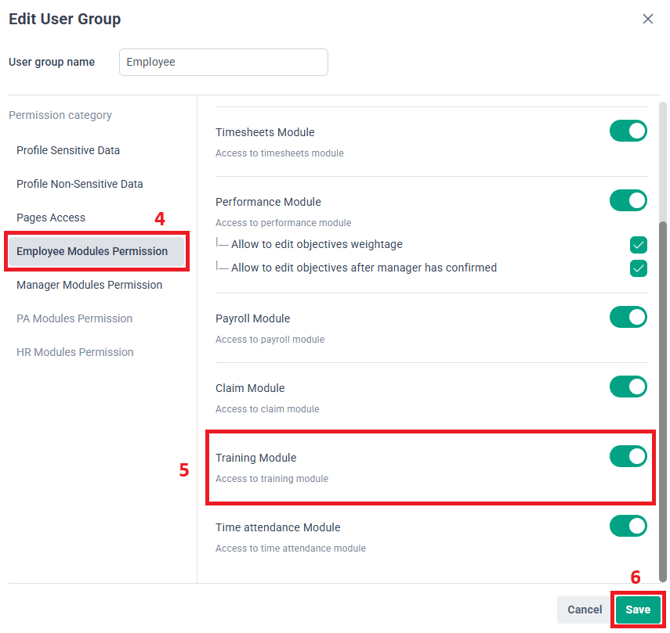Switch off Time attendance Module toggle
This screenshot has width=670, height=633.
(x=628, y=526)
